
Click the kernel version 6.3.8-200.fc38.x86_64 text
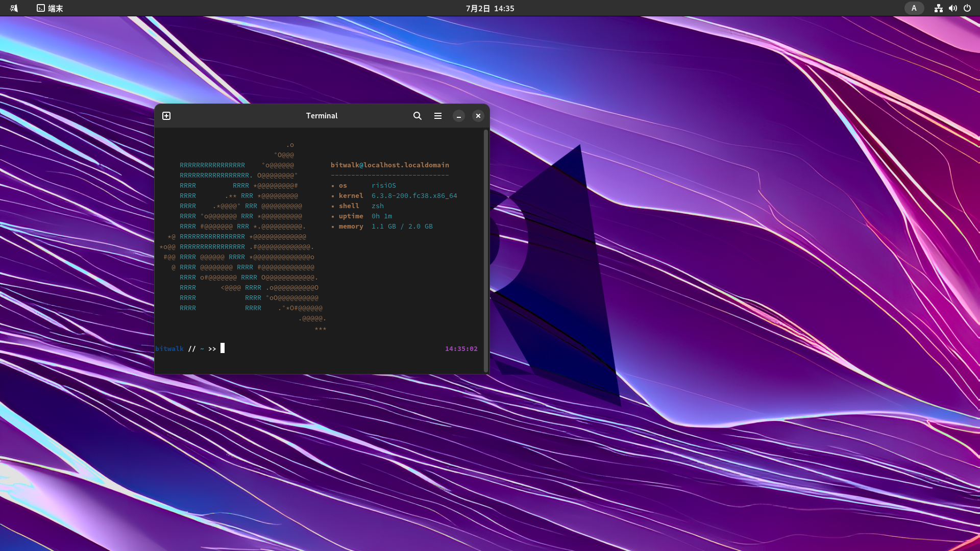414,195
